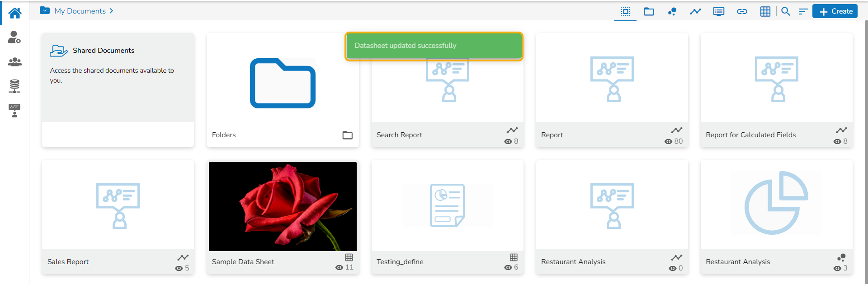Click the search magnifier icon
The image size is (868, 284).
point(786,11)
